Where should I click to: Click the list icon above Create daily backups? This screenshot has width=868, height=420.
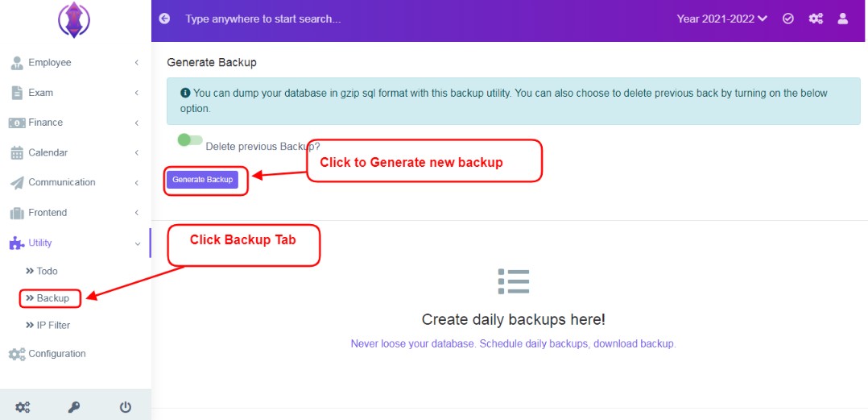coord(513,281)
